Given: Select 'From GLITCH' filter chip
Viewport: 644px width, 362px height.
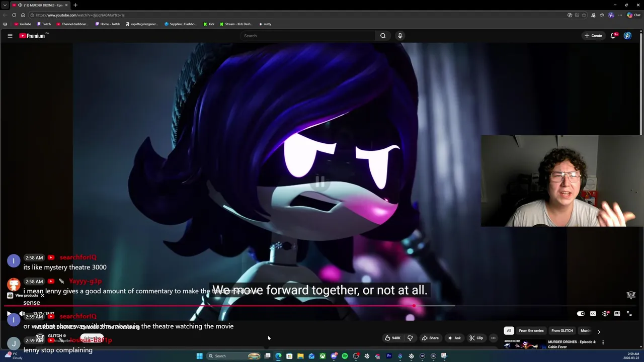Looking at the screenshot, I should pyautogui.click(x=562, y=331).
